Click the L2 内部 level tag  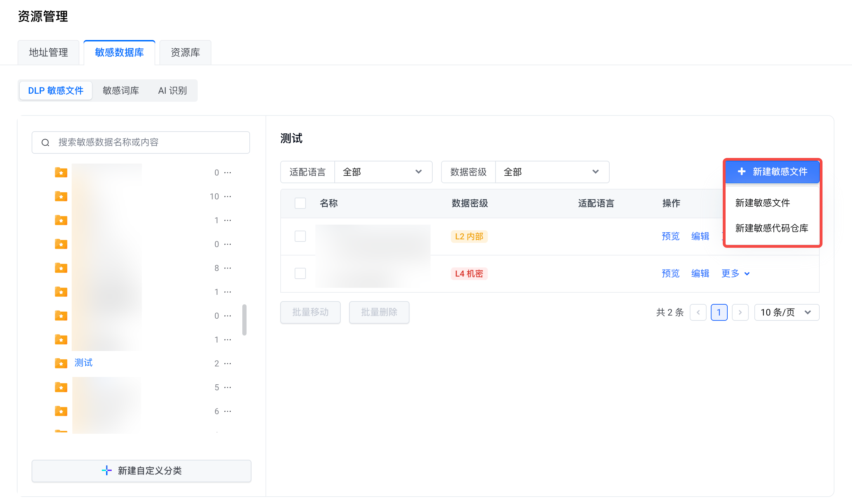click(469, 237)
